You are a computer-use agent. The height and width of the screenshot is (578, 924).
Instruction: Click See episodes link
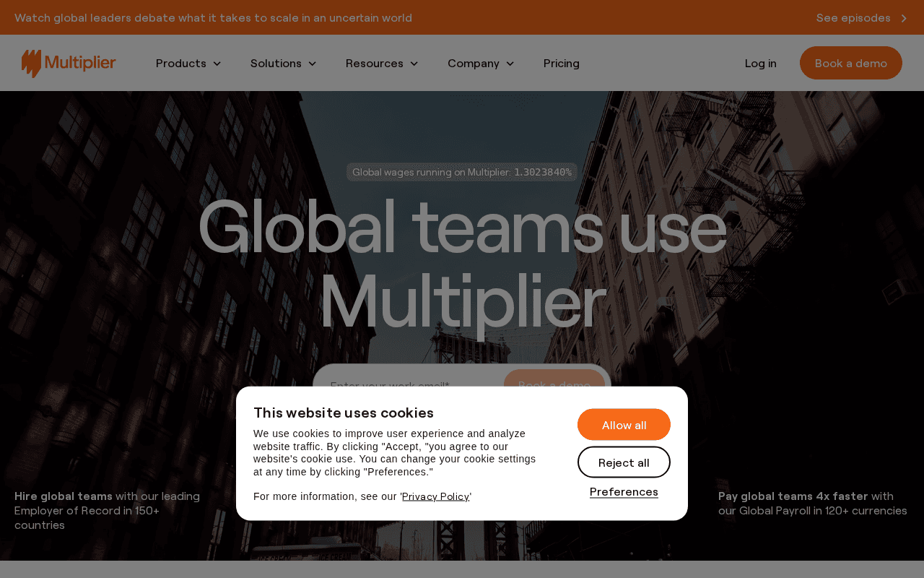point(853,18)
